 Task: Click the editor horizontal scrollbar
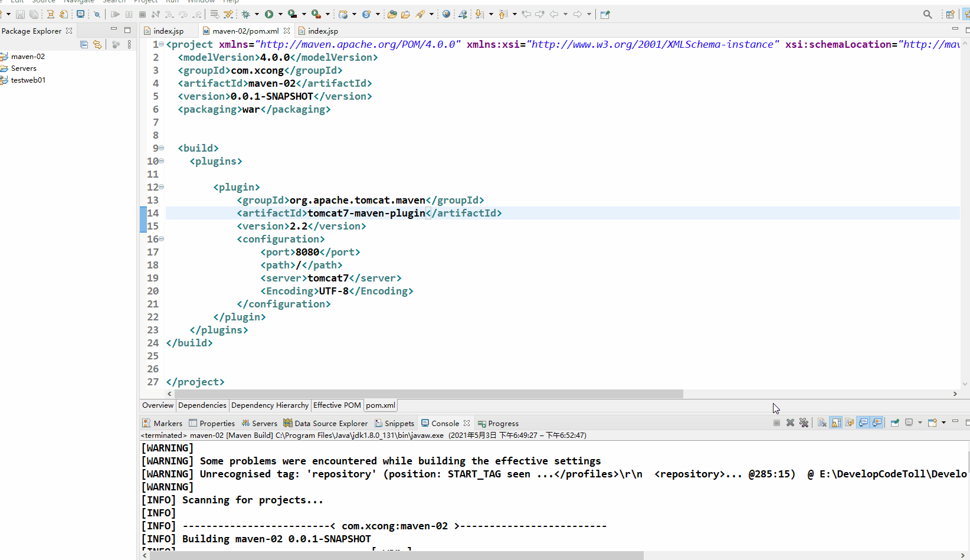click(x=428, y=394)
